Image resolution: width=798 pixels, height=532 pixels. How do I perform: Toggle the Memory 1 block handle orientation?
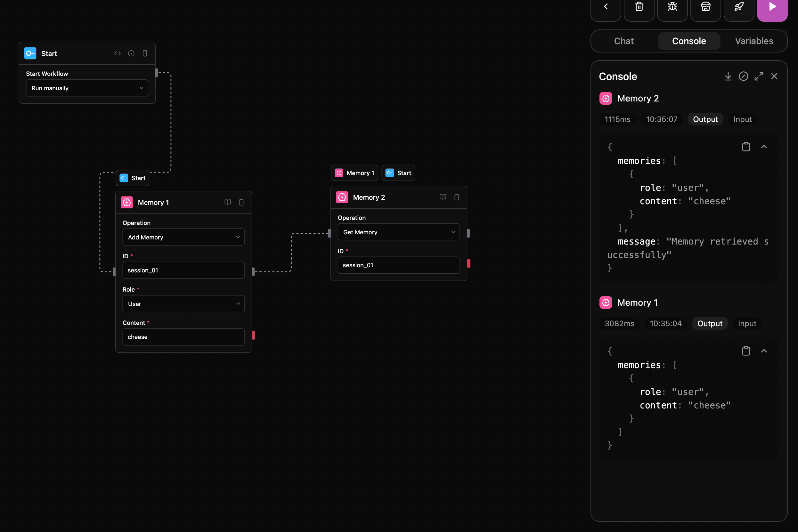(x=241, y=202)
